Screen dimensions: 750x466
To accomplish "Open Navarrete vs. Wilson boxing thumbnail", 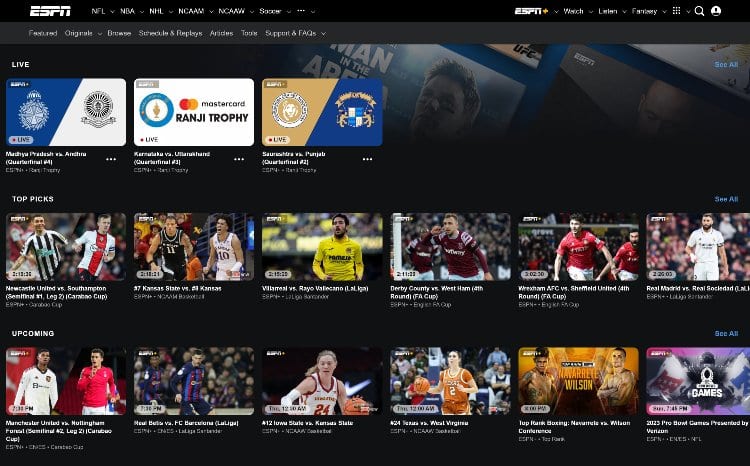I will click(x=579, y=381).
